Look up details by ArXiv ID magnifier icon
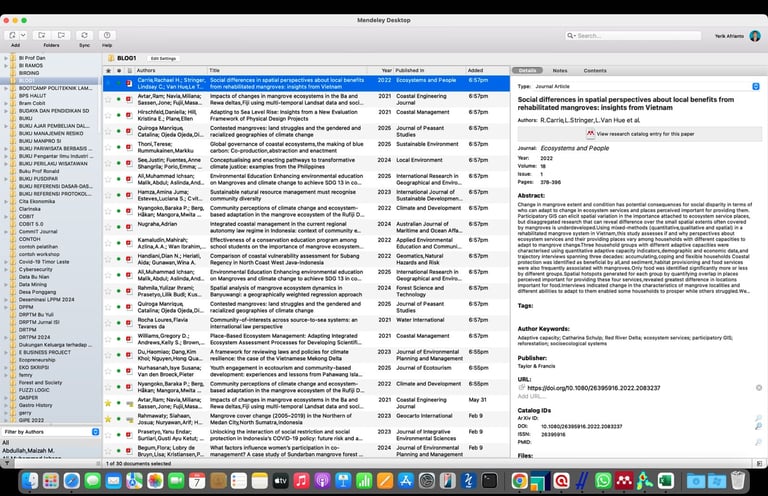This screenshot has height=496, width=768. [x=759, y=418]
